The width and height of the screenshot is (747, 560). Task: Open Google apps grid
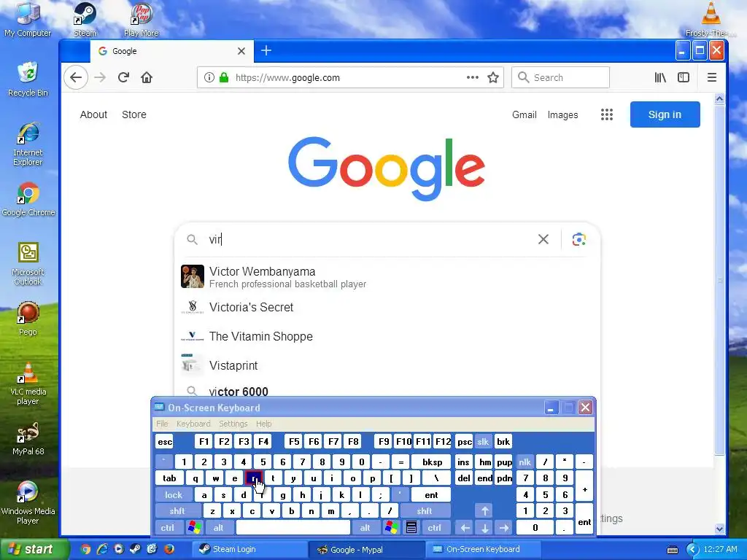(606, 114)
